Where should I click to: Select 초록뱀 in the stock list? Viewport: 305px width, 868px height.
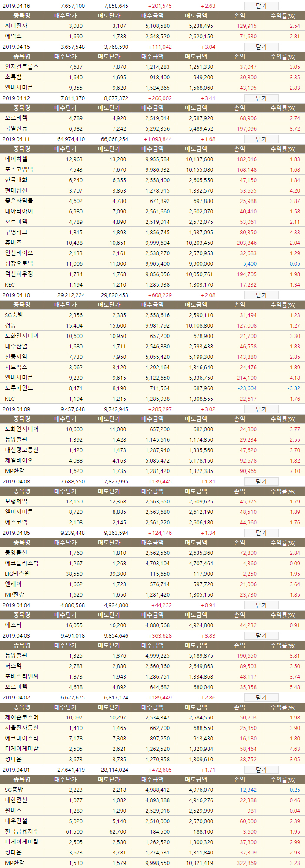(13, 78)
